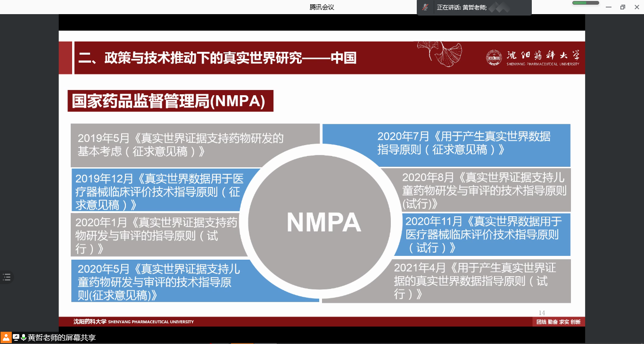Click the orange participant avatar icon

pos(6,337)
